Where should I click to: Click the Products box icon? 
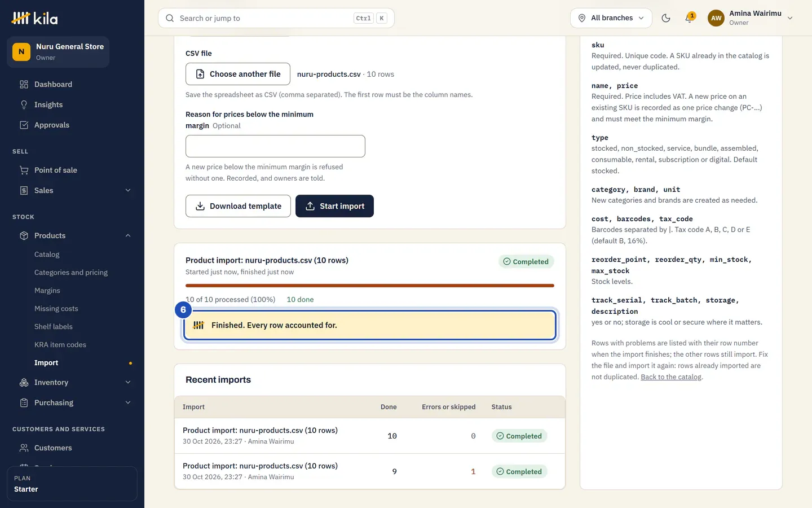(24, 235)
